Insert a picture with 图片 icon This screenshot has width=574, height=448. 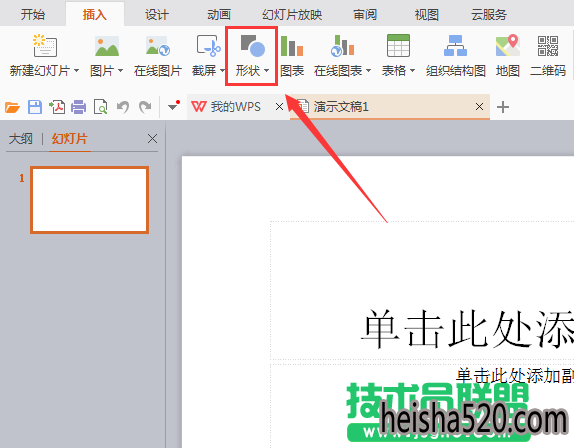107,46
